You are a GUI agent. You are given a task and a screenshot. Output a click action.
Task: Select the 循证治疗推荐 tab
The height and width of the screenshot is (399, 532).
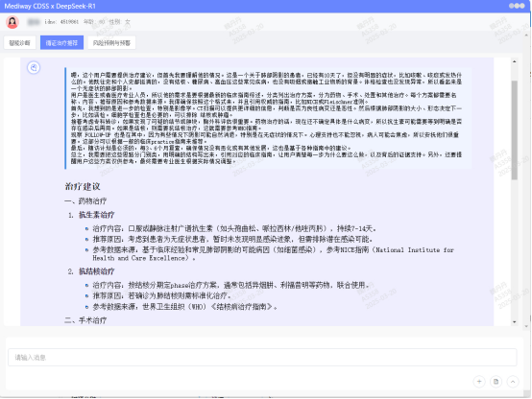[x=61, y=43]
